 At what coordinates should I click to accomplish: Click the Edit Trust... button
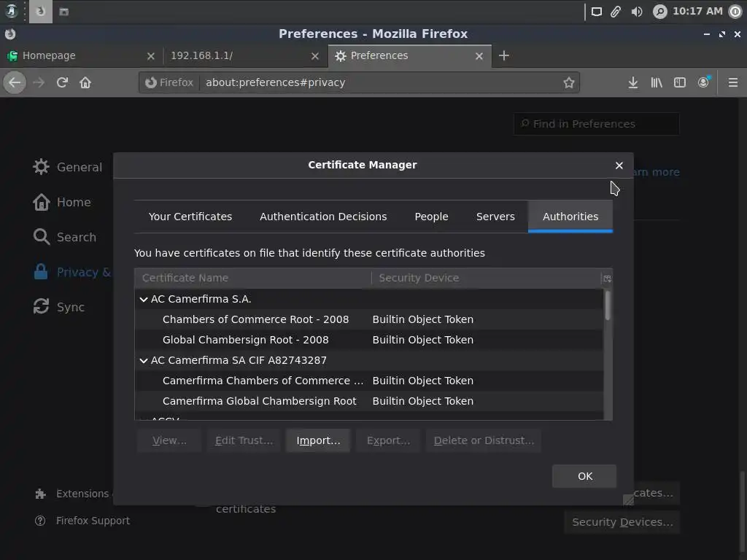tap(244, 440)
